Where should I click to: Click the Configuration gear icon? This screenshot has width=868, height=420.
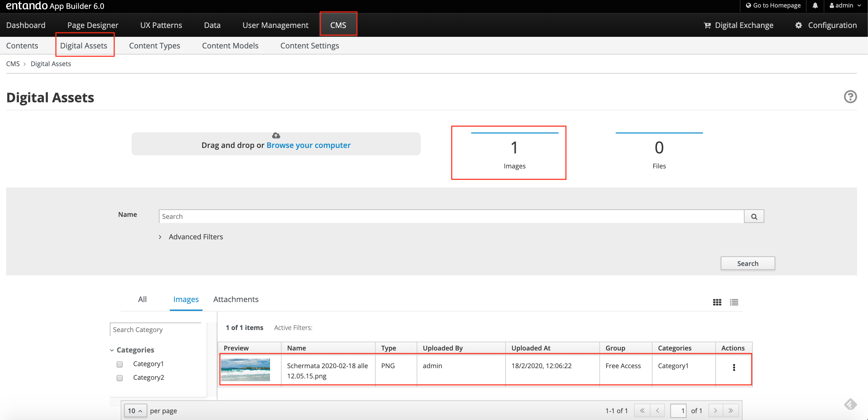pos(798,25)
